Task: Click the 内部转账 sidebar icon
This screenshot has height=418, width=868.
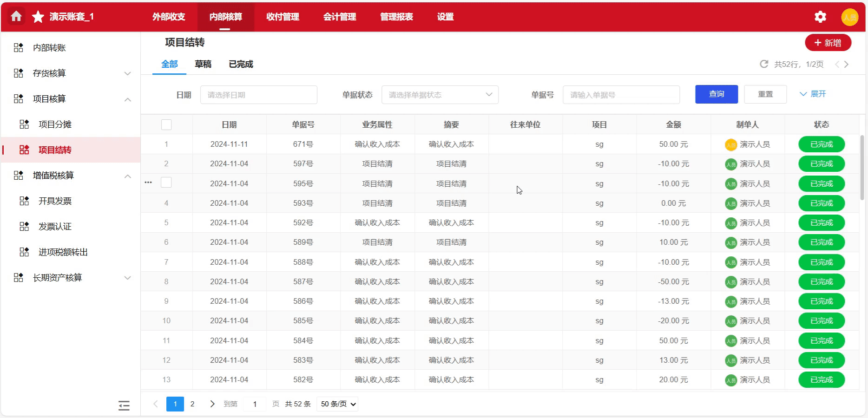Action: (19, 48)
